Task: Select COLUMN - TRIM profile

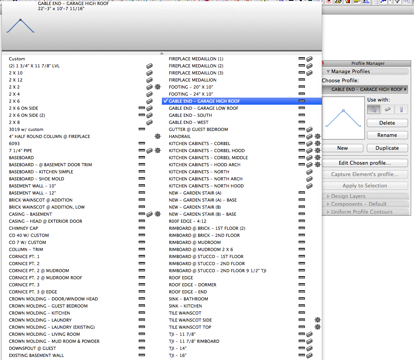Action: coord(26,249)
